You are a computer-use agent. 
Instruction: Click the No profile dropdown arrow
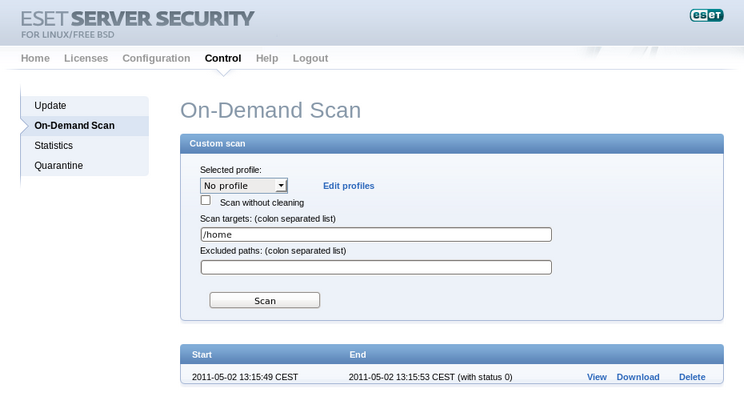pos(281,185)
